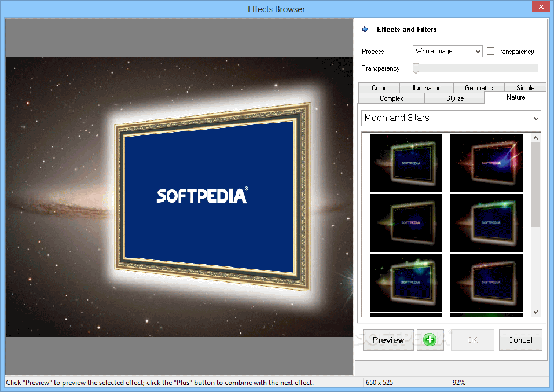Click the scroll-down arrow of the effects list
Screen dimensions: 554x392
pos(536,312)
